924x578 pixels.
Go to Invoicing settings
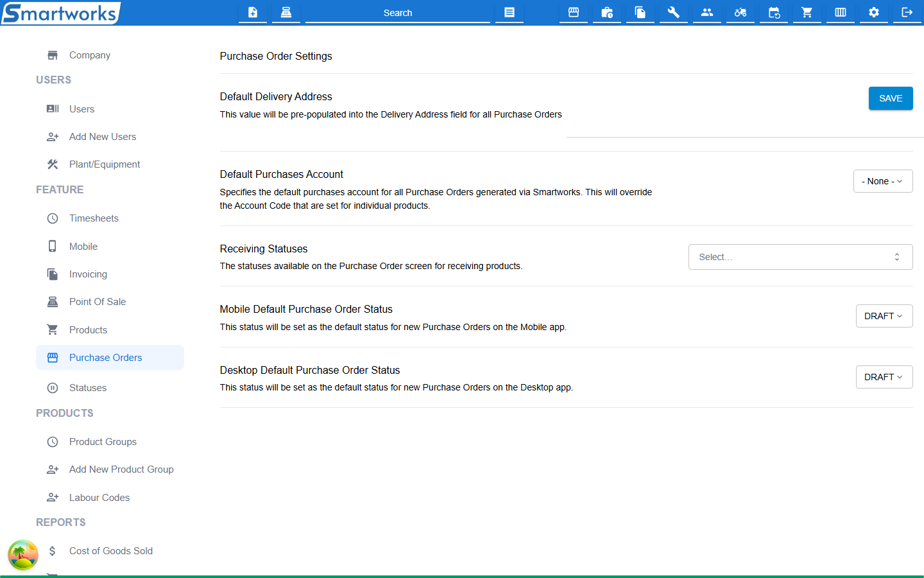click(x=110, y=274)
